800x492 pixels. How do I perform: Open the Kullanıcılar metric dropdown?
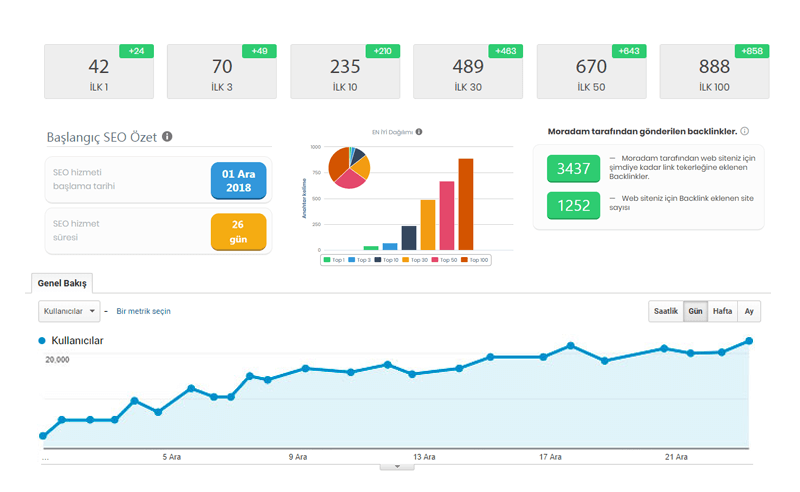(69, 311)
